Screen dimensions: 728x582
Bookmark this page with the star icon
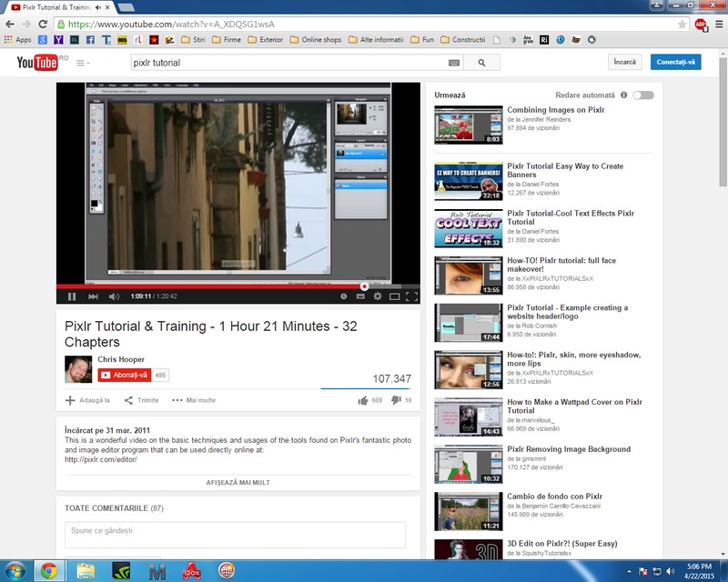682,25
